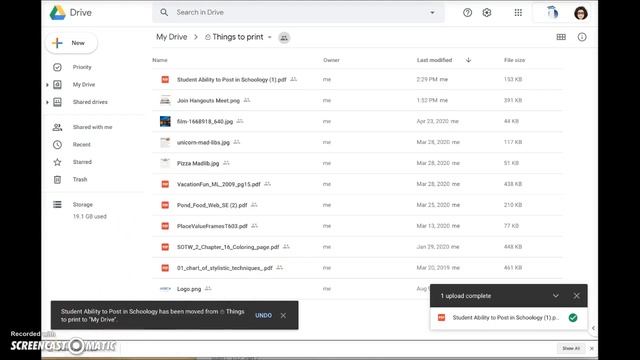Collapse the upload complete panel
This screenshot has height=360, width=640.
point(556,296)
